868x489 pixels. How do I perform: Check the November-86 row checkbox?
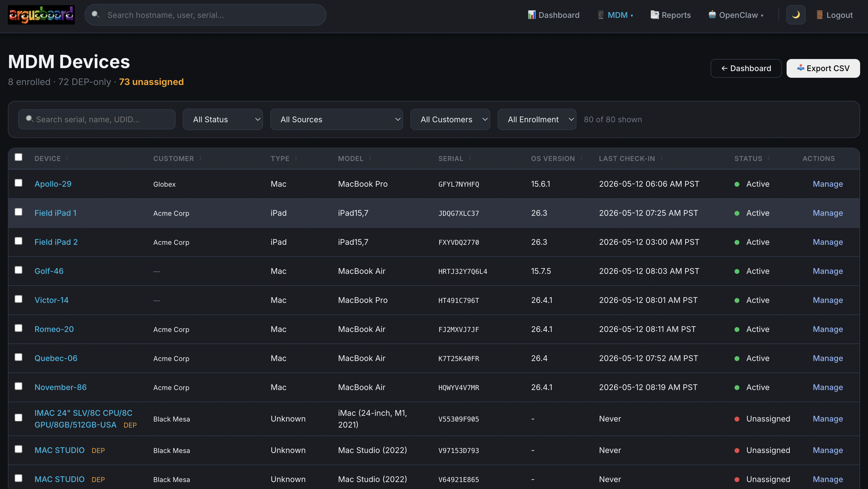pos(18,386)
